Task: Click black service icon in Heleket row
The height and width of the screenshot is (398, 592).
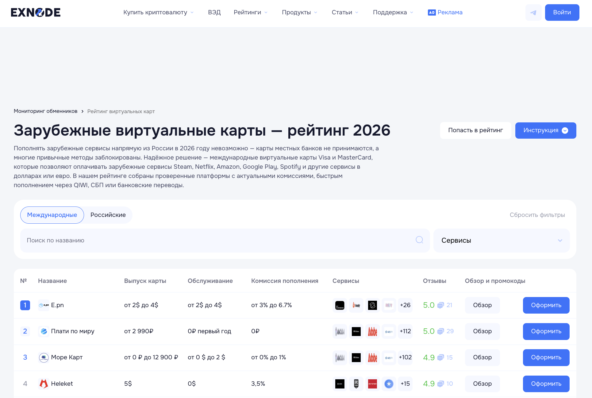Action: tap(340, 384)
